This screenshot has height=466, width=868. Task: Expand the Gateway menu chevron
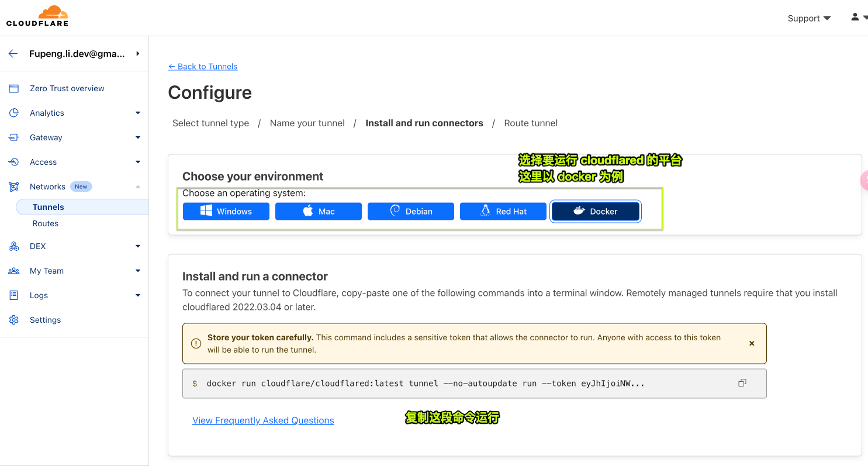[138, 137]
